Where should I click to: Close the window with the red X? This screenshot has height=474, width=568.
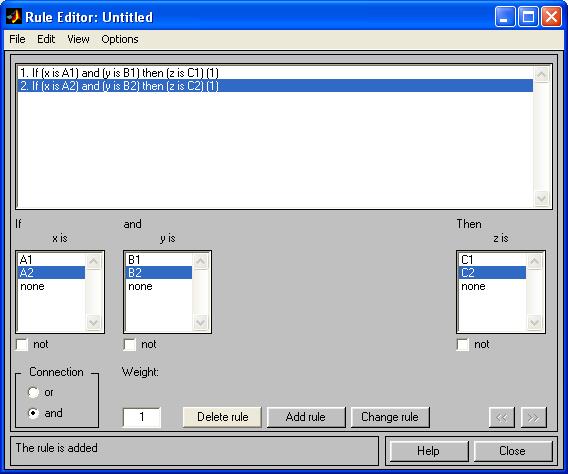(551, 17)
